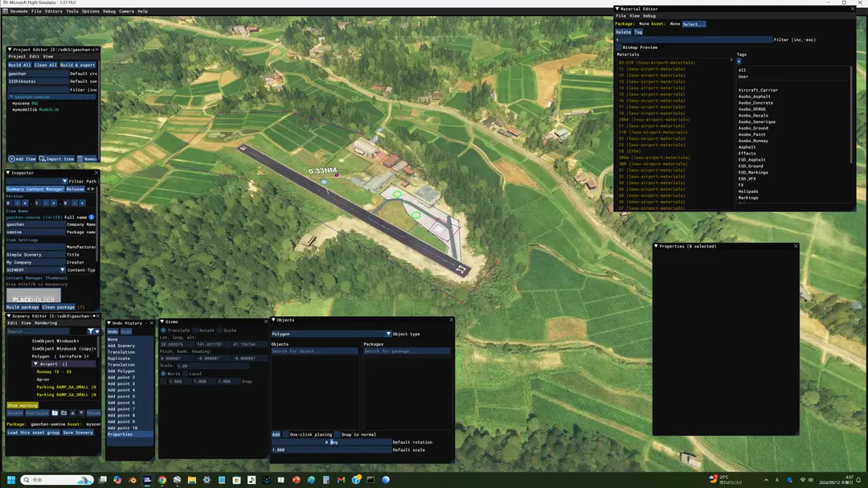Close the Gizmo panel

(x=266, y=322)
